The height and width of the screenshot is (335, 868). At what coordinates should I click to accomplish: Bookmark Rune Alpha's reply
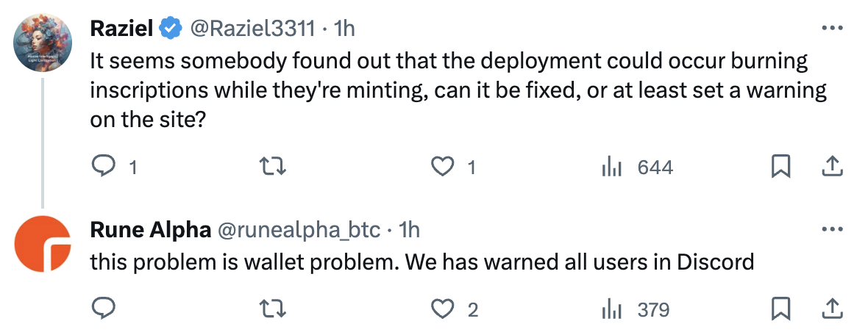(x=780, y=309)
